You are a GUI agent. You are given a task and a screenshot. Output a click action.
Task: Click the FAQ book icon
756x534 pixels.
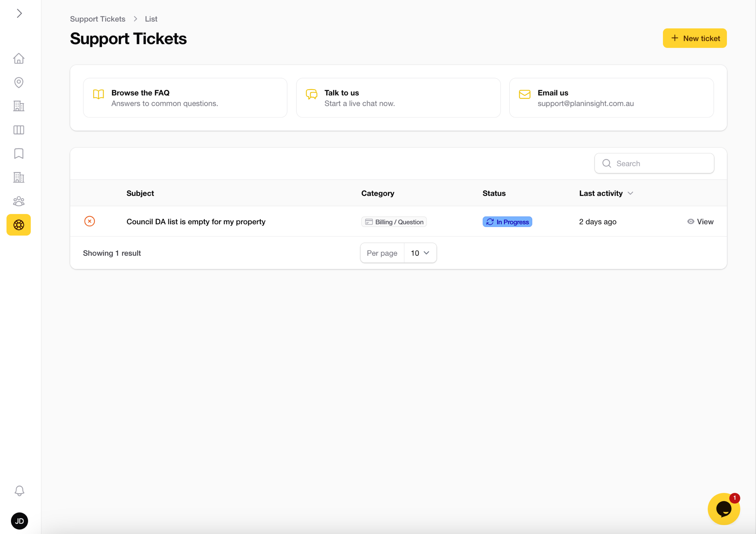pos(98,94)
